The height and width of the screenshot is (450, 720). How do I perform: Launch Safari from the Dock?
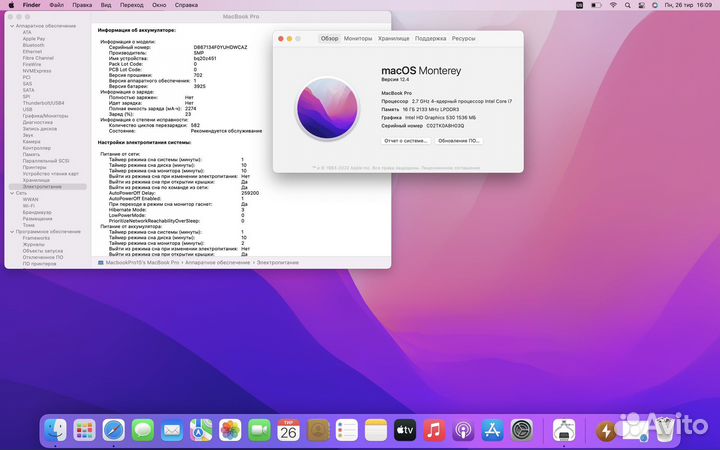[113, 431]
